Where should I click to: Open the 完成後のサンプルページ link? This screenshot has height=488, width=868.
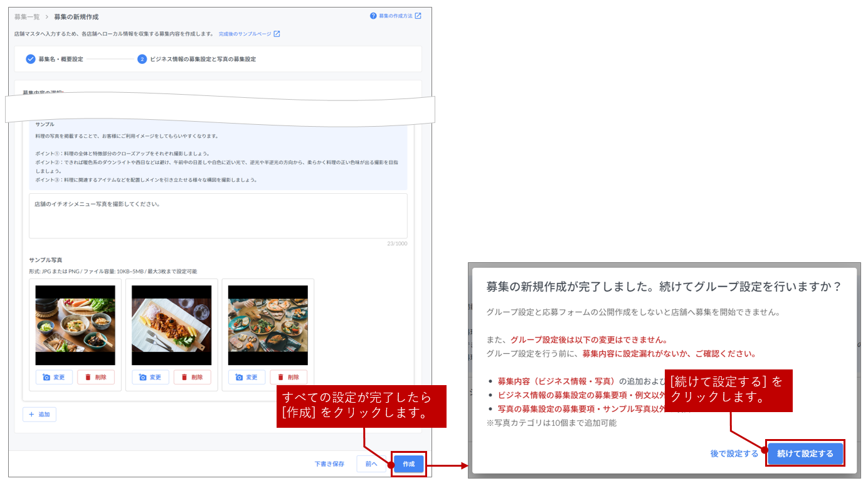[245, 34]
